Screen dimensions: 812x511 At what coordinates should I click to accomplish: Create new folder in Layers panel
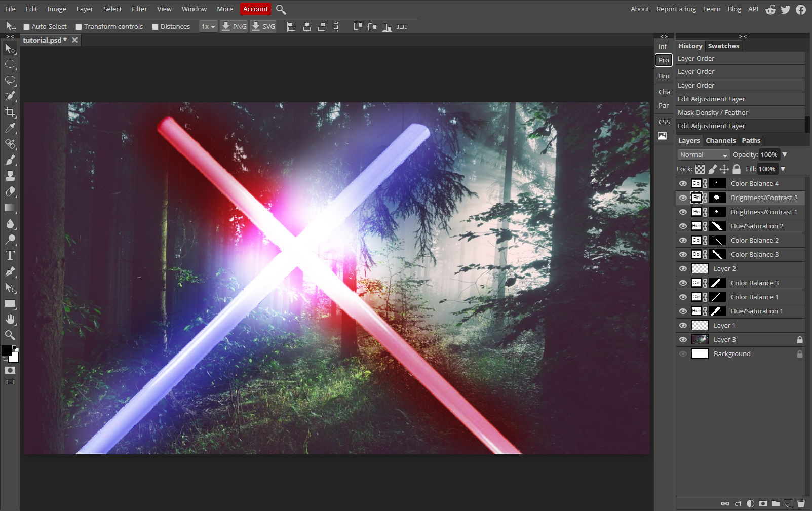click(776, 503)
